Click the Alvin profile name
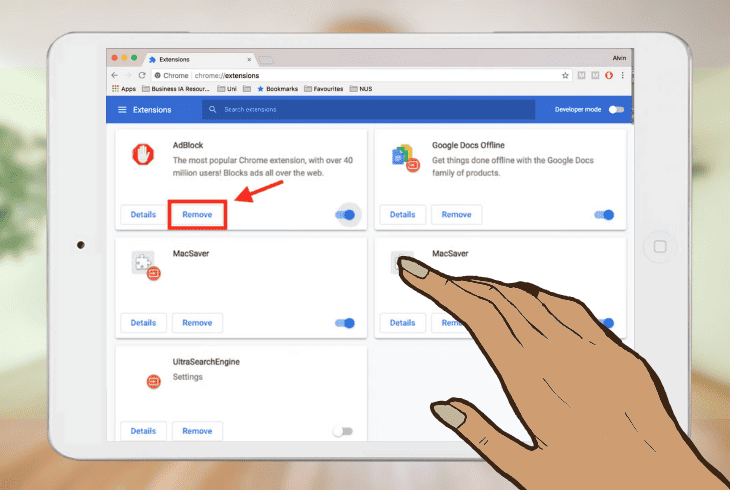The image size is (730, 490). coord(619,58)
